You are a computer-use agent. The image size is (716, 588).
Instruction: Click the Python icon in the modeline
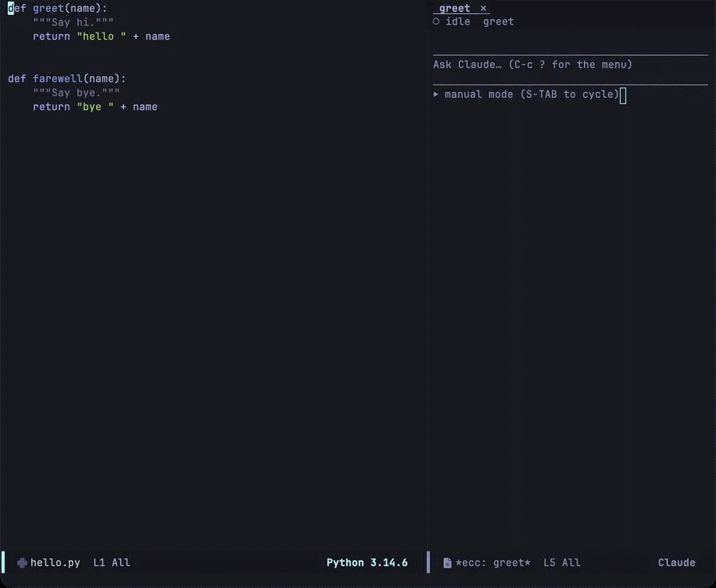pos(22,563)
